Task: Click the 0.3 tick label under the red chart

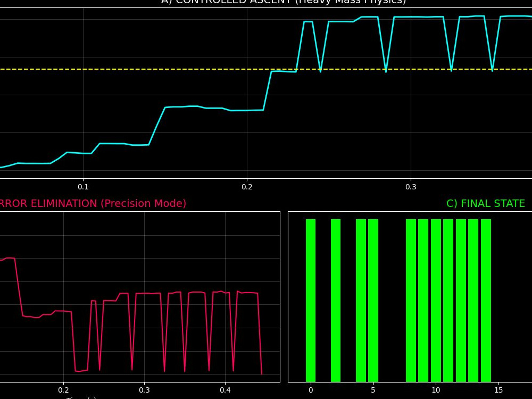Action: [x=144, y=390]
